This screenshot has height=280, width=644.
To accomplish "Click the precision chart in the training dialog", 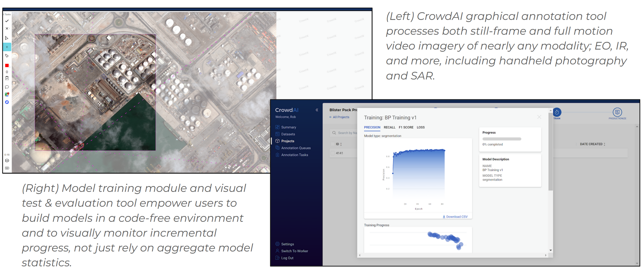I will [418, 175].
